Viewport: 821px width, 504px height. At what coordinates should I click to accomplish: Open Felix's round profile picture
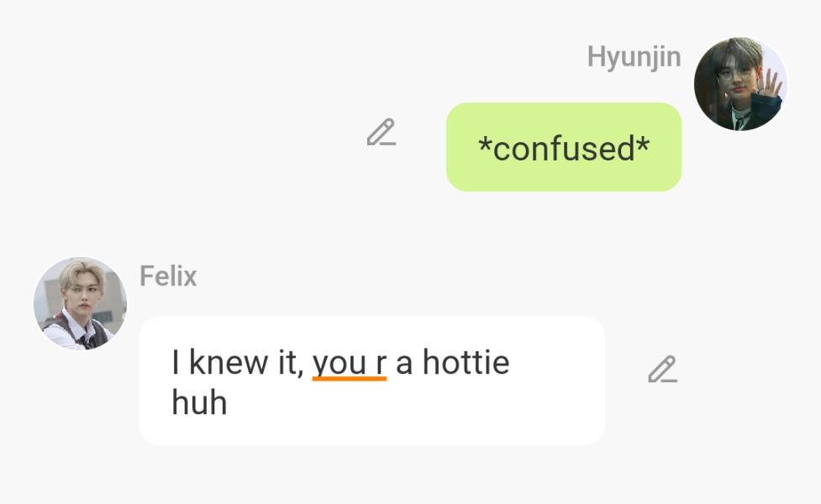point(80,303)
